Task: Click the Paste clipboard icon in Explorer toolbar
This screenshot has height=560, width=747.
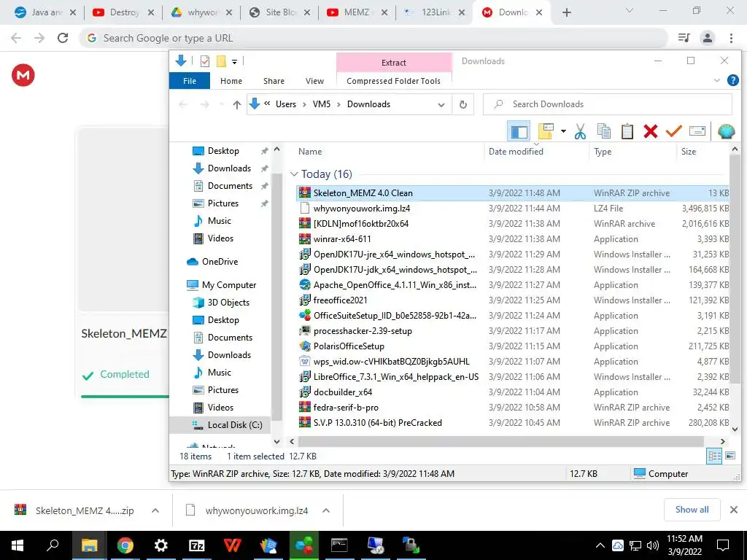Action: (x=627, y=131)
